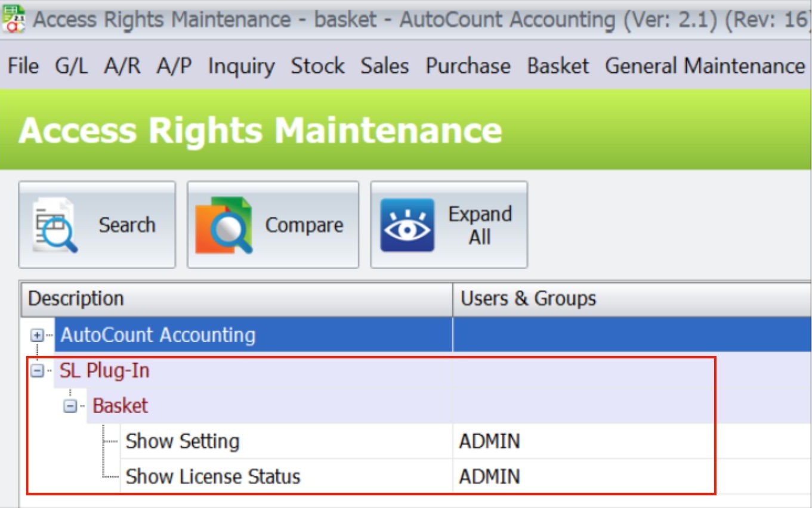The height and width of the screenshot is (508, 812).
Task: Open the General Maintenance menu
Action: coord(705,66)
